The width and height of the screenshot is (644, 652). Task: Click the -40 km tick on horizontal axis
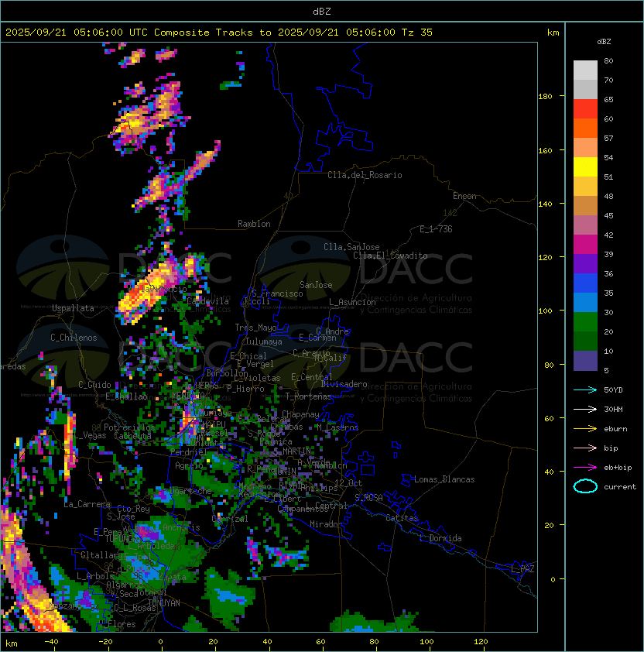pos(51,642)
